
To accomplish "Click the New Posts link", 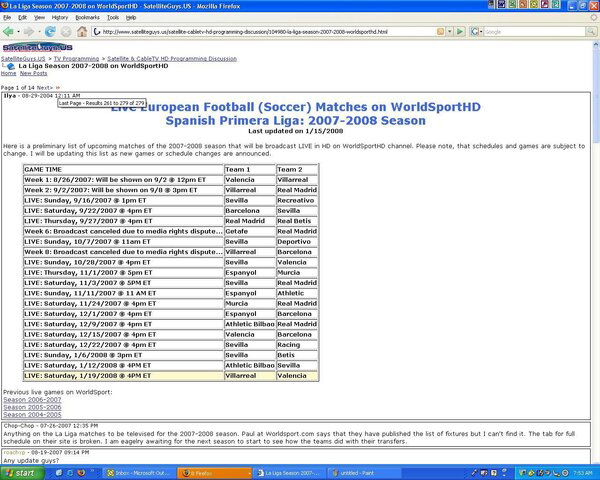I will 33,73.
